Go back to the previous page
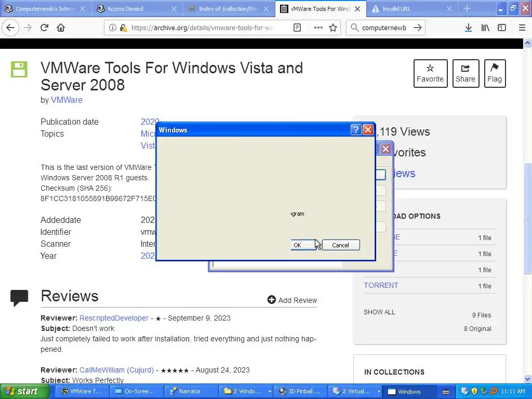532x399 pixels. tap(10, 28)
